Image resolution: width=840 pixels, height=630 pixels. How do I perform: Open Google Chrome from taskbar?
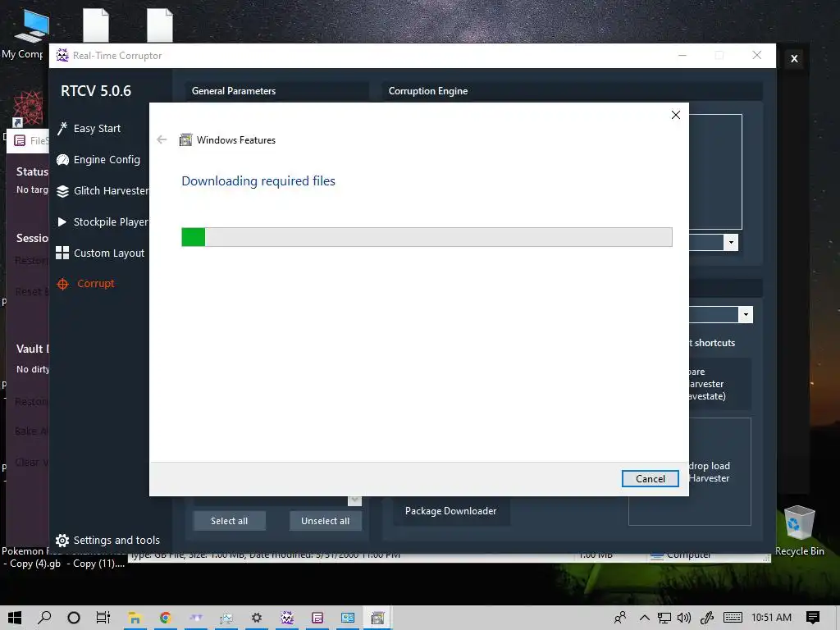point(165,618)
